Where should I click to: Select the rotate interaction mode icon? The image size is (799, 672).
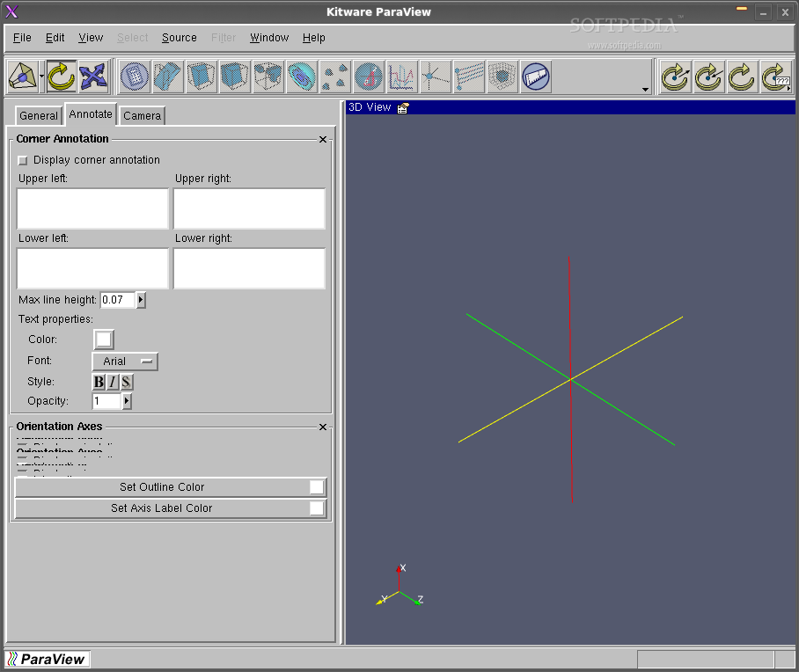pyautogui.click(x=61, y=77)
